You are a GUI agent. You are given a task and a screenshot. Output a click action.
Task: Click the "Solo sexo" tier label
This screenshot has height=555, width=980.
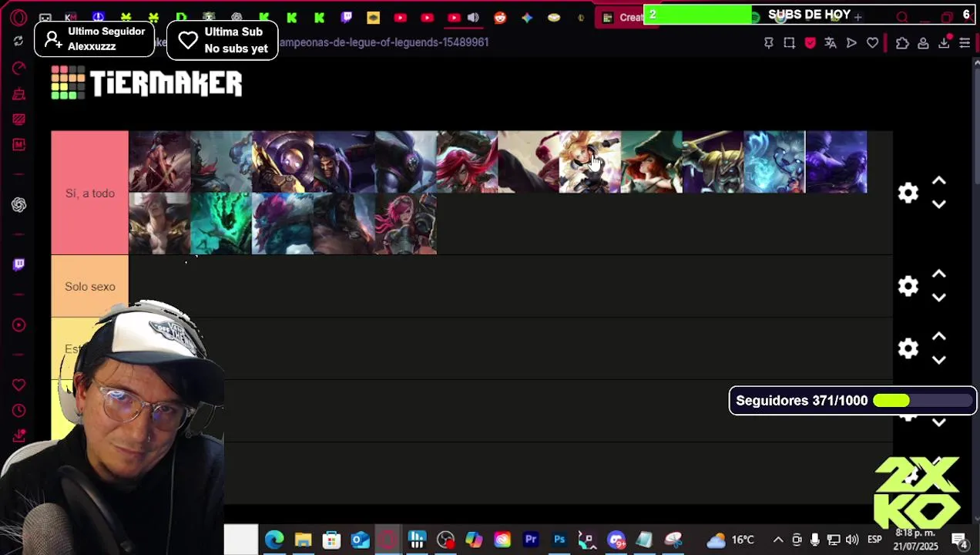(89, 286)
